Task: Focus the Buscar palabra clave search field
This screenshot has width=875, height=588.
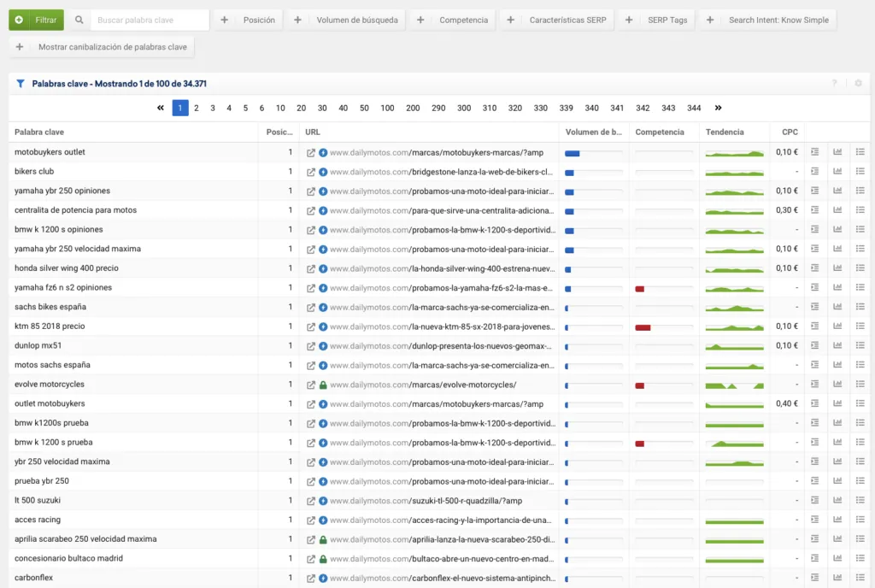Action: (150, 20)
